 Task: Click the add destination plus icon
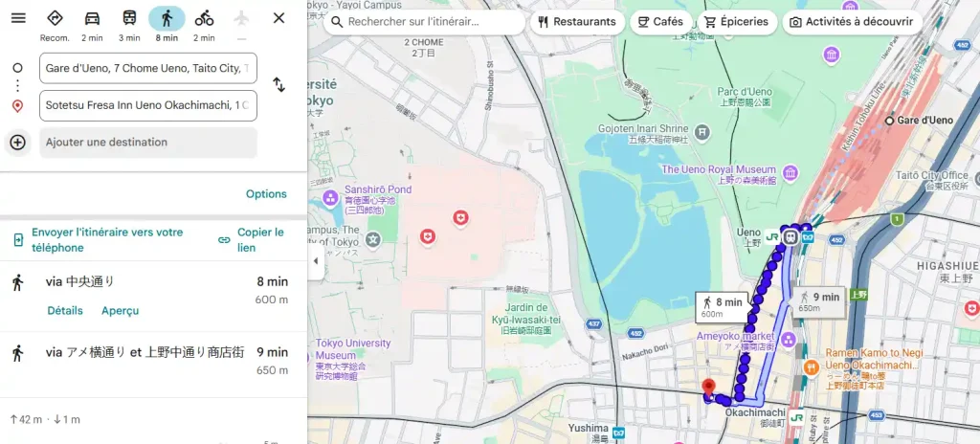click(17, 143)
